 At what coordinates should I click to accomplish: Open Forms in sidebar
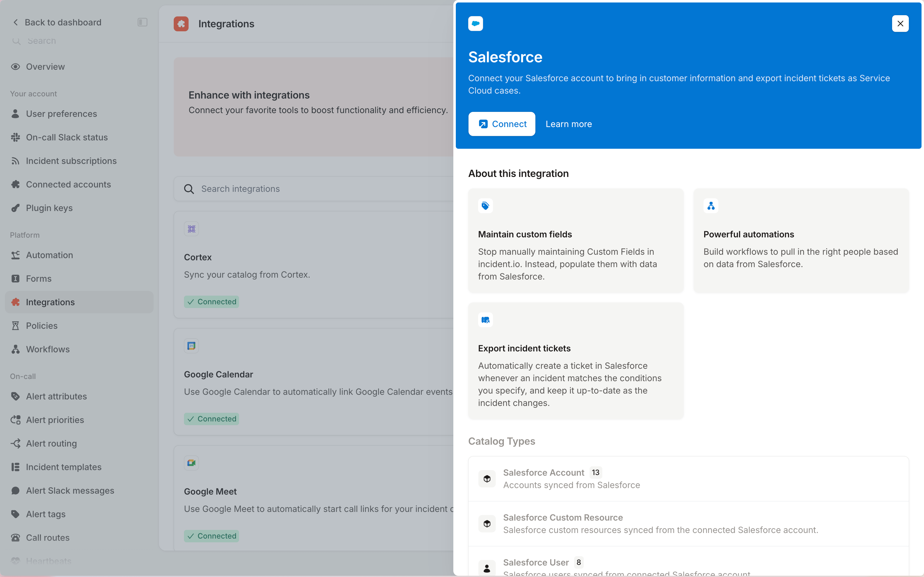tap(79, 279)
